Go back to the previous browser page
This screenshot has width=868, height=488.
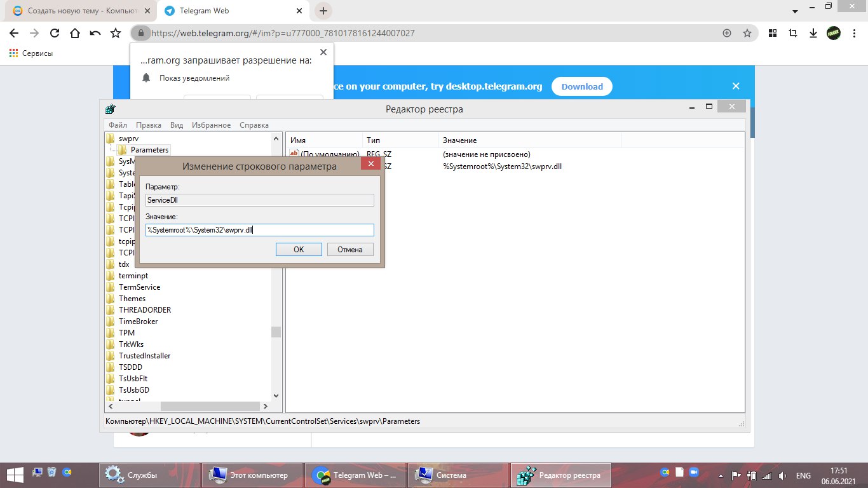(x=14, y=33)
